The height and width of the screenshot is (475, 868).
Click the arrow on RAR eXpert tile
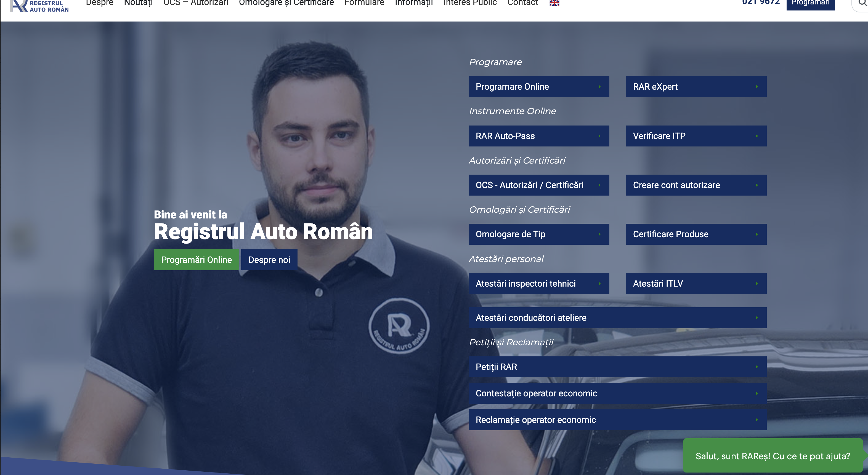pos(757,87)
